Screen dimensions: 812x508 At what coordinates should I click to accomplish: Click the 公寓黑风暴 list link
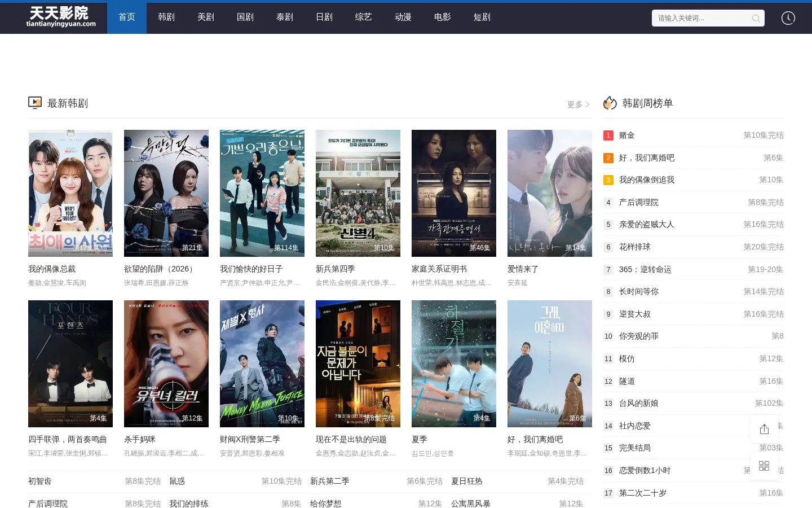(470, 503)
